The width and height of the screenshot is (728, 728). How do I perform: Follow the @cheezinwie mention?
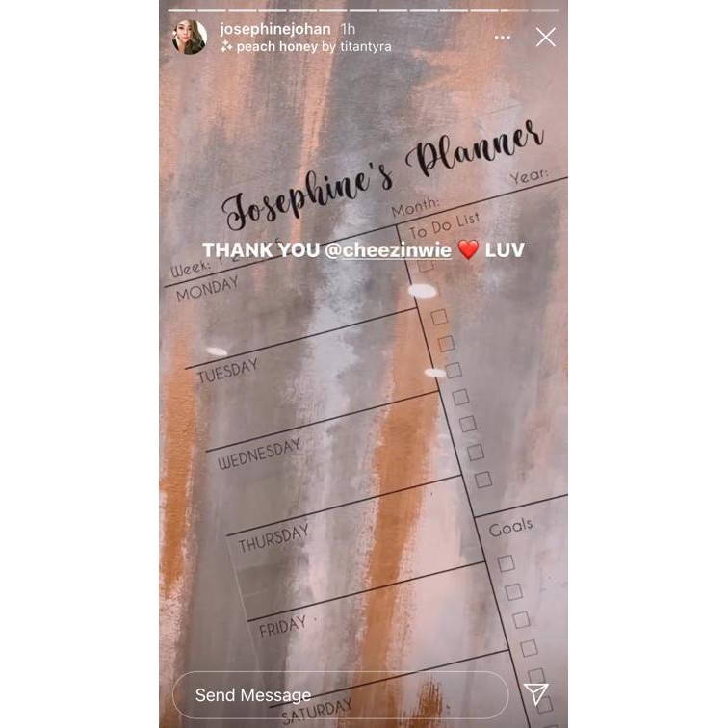click(x=388, y=250)
